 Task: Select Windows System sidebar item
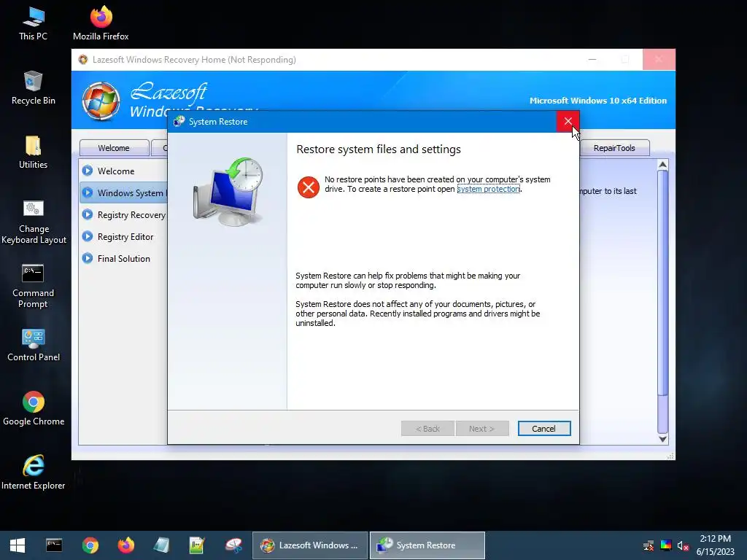pos(123,192)
